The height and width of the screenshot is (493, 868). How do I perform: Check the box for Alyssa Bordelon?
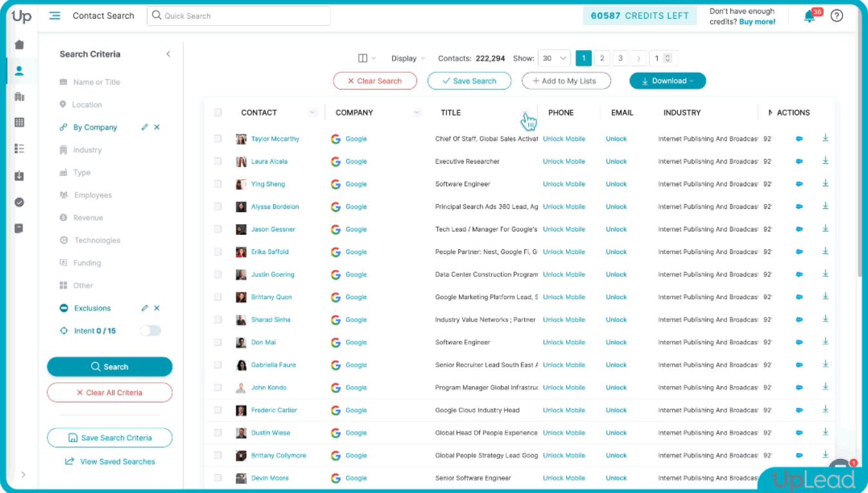tap(218, 206)
